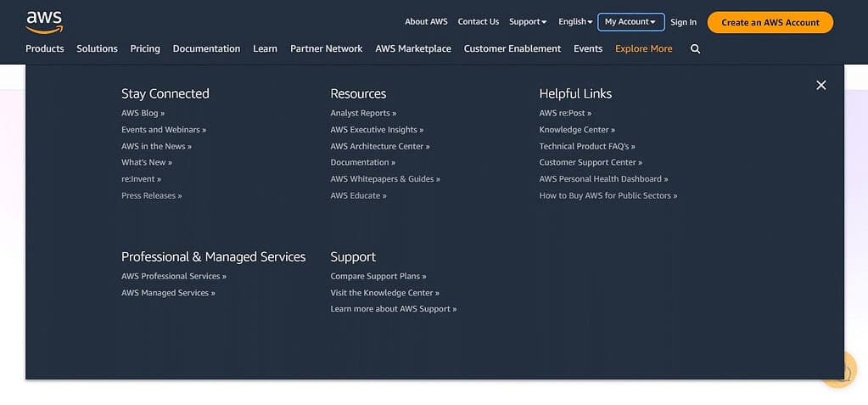Select the Explore More menu
Screen dimensions: 868x405
pos(644,48)
